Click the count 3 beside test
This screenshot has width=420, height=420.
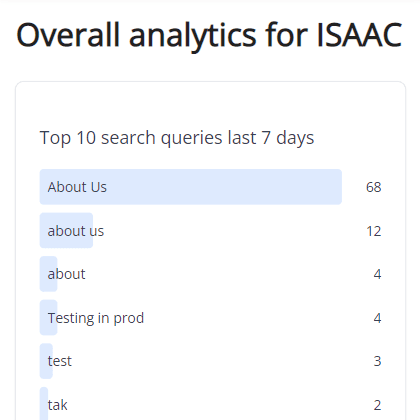377,361
